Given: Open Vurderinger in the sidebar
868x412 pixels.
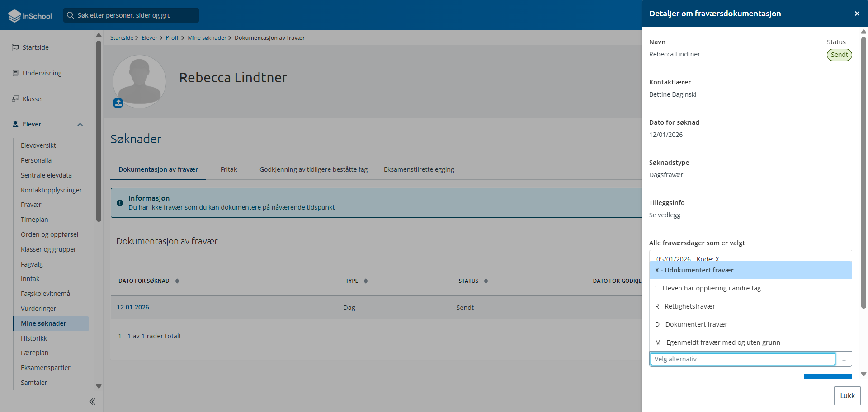Looking at the screenshot, I should [38, 309].
